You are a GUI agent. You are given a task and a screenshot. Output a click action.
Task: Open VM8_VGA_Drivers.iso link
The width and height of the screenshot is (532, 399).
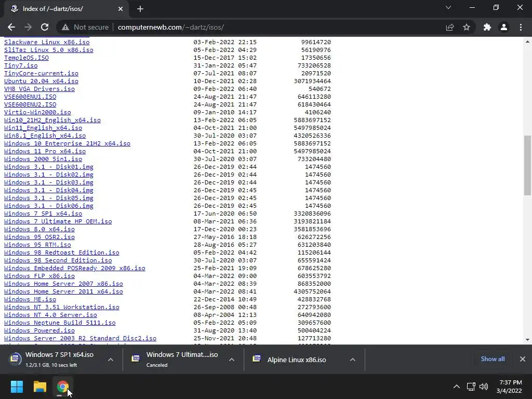[x=39, y=89]
